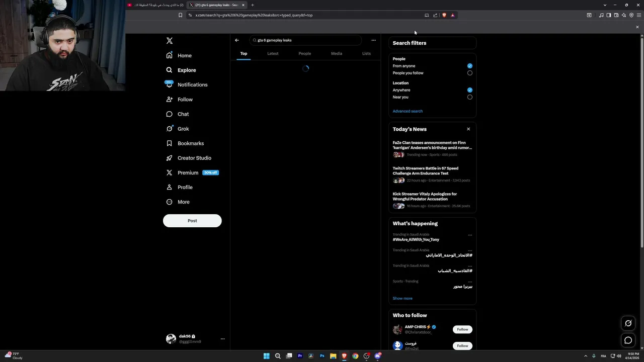
Task: Open Adobe Premiere Pro from the taskbar
Action: pos(300,356)
